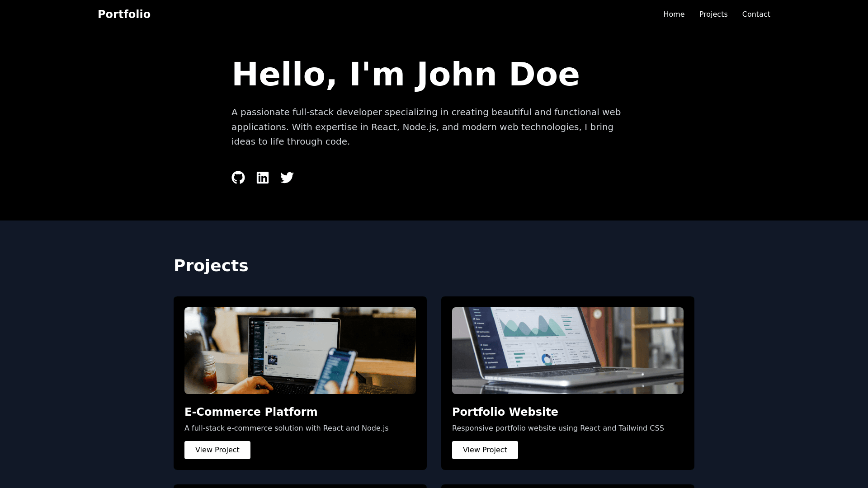Image resolution: width=868 pixels, height=488 pixels.
Task: Click the partially visible bottom-right project card
Action: point(568,486)
